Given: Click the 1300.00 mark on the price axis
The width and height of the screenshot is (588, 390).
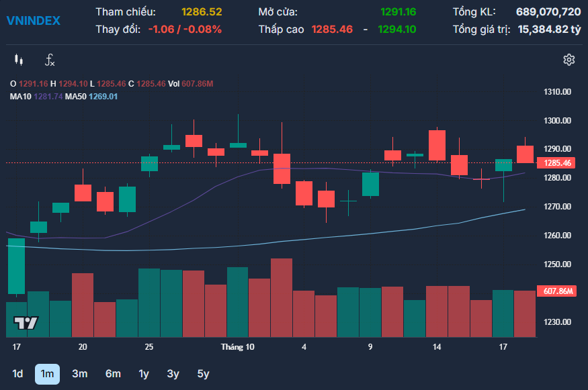Looking at the screenshot, I should pos(557,121).
